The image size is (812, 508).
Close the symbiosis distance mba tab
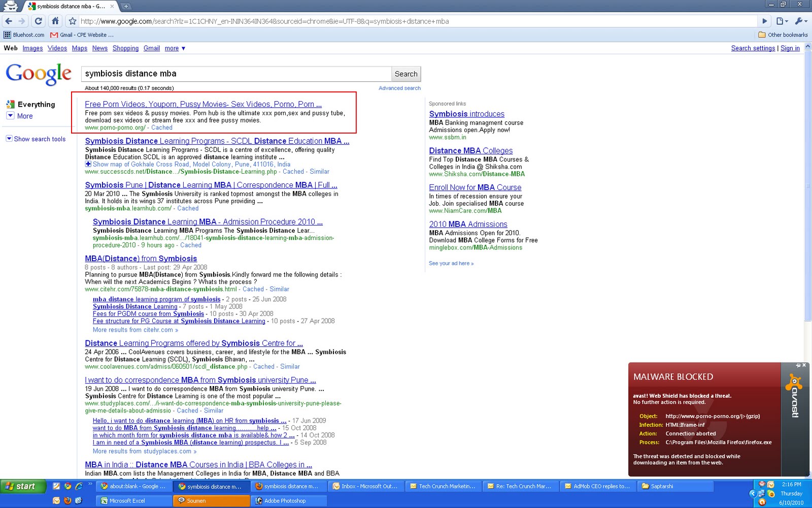pyautogui.click(x=112, y=6)
